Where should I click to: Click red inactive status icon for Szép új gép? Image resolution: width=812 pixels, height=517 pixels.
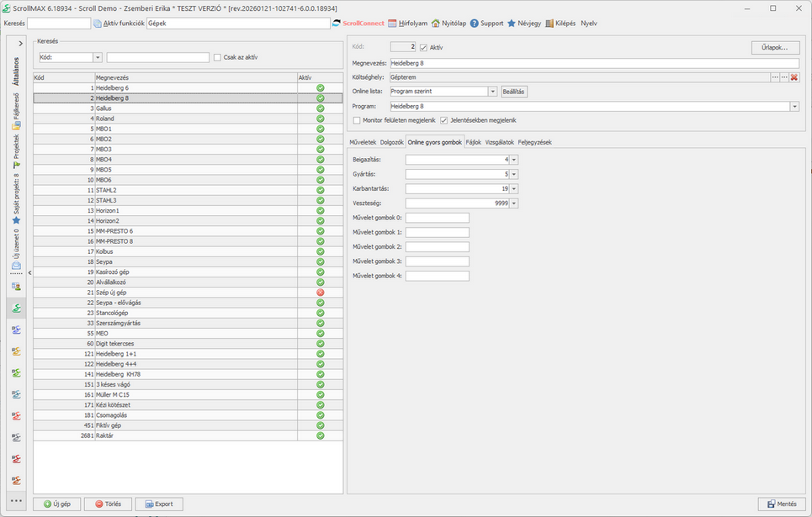pos(320,292)
